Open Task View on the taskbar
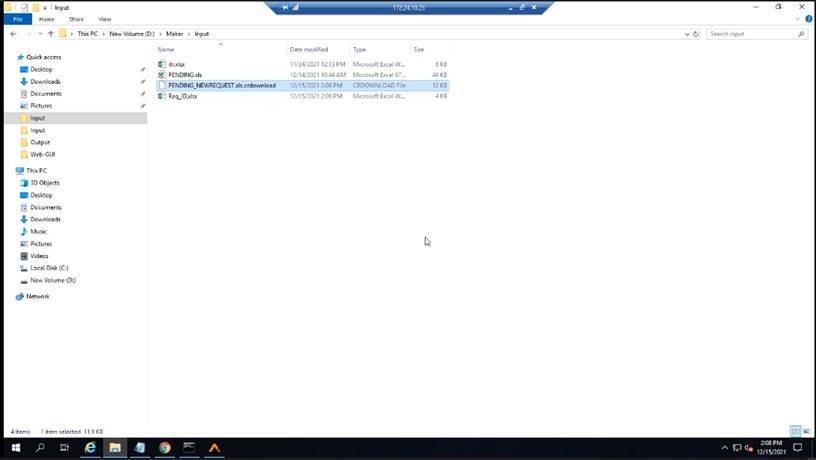Image resolution: width=816 pixels, height=460 pixels. (x=65, y=448)
